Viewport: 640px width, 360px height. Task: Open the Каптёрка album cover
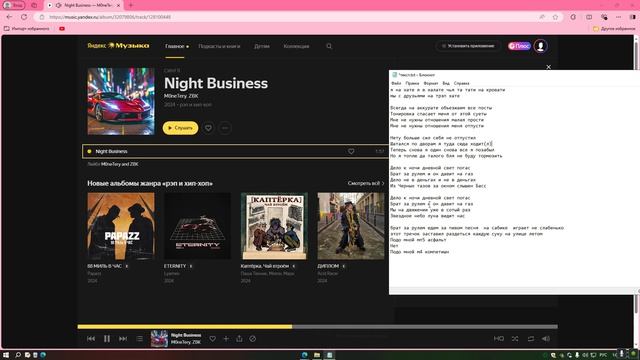pos(274,226)
